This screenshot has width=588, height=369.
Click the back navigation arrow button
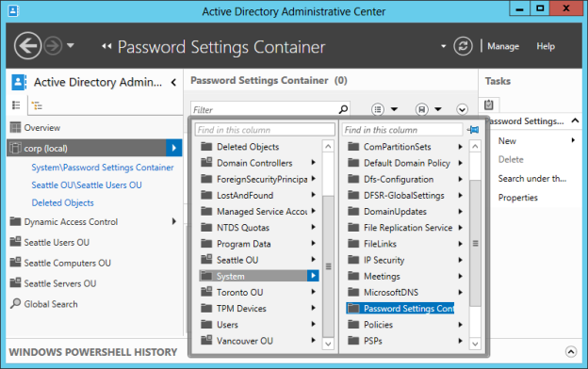[27, 46]
